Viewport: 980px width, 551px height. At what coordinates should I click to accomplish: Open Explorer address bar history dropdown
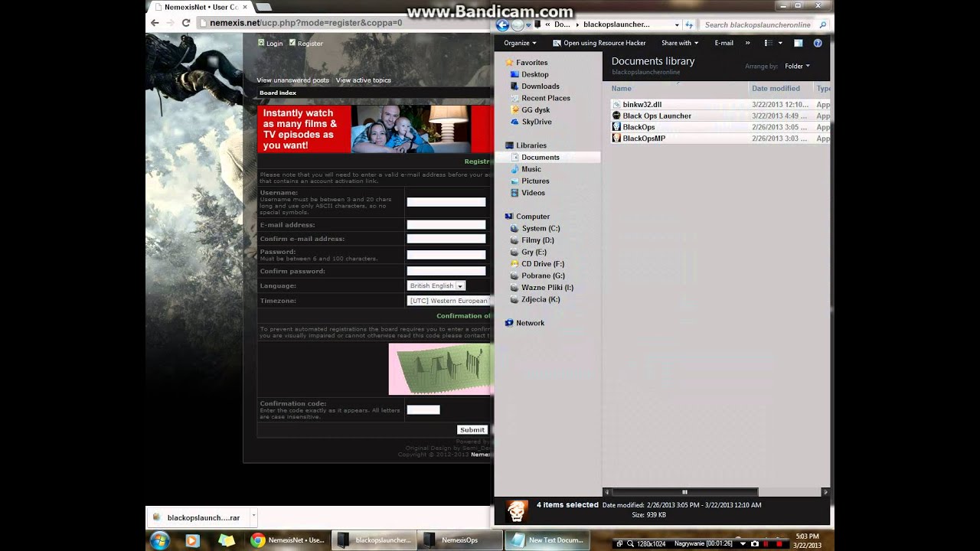pos(677,24)
